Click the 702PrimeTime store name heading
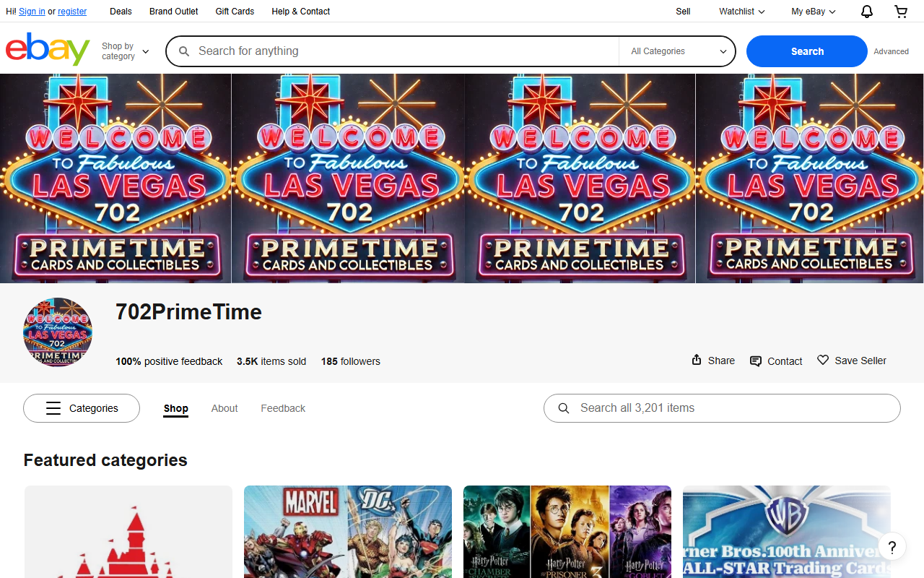Image resolution: width=924 pixels, height=578 pixels. (188, 312)
